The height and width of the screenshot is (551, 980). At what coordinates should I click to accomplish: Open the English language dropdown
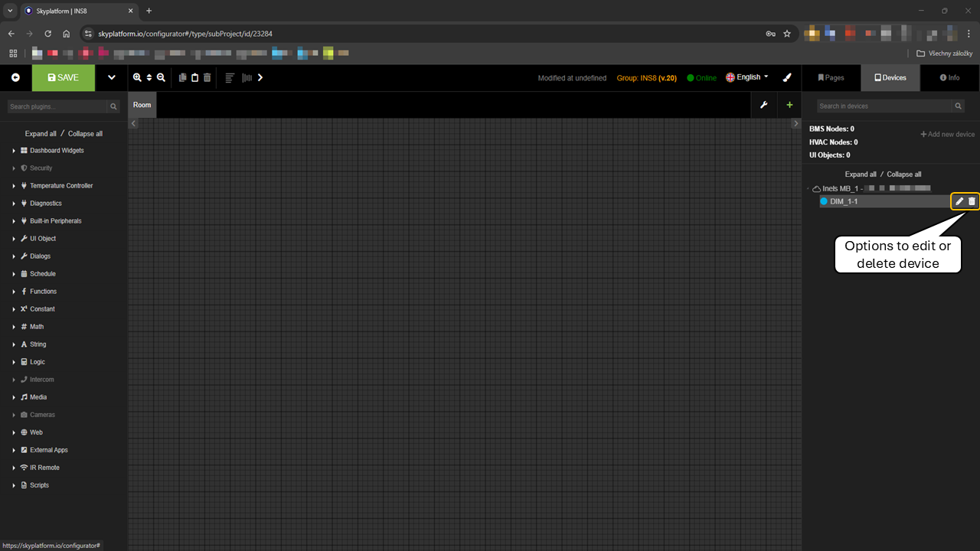(747, 77)
